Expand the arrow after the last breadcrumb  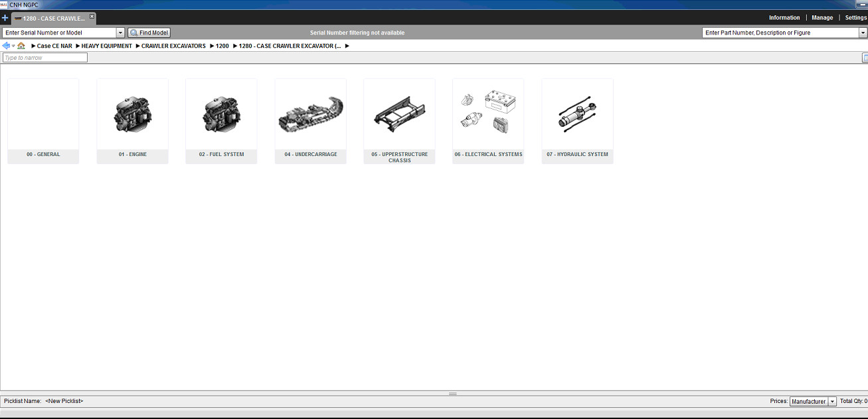tap(347, 46)
